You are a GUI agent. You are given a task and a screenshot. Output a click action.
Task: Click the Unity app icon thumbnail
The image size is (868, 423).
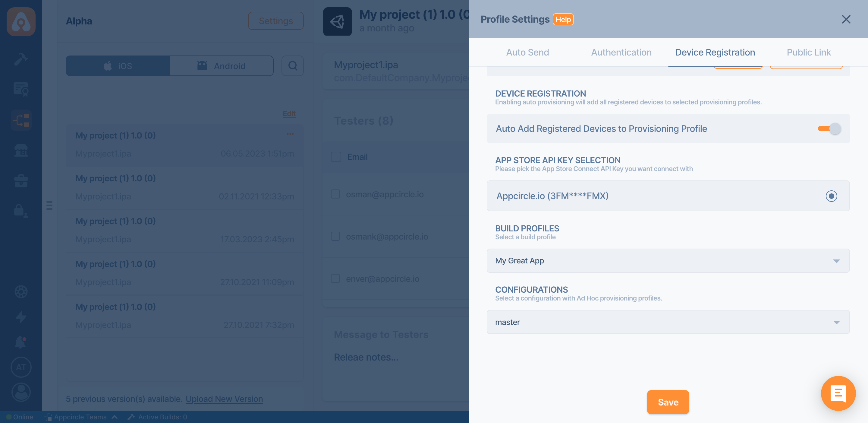coord(337,22)
